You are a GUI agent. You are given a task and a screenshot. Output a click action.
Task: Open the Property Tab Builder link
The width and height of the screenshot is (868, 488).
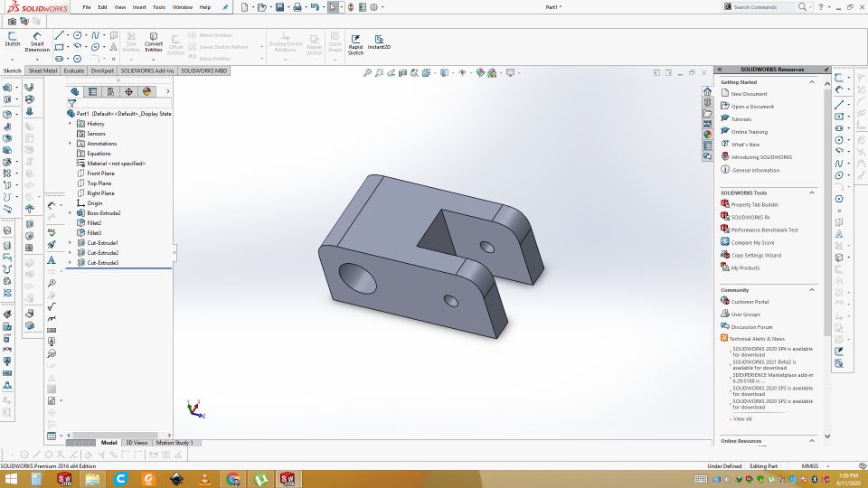[x=754, y=204]
